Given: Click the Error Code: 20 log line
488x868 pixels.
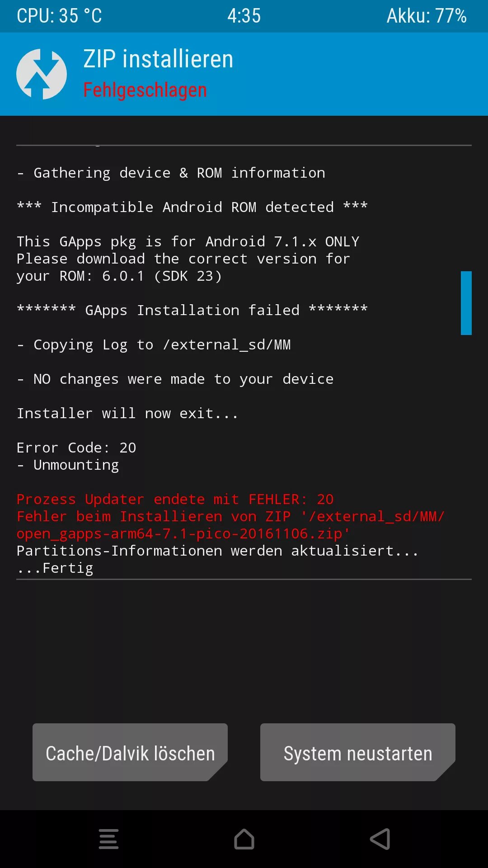Looking at the screenshot, I should pos(76,448).
